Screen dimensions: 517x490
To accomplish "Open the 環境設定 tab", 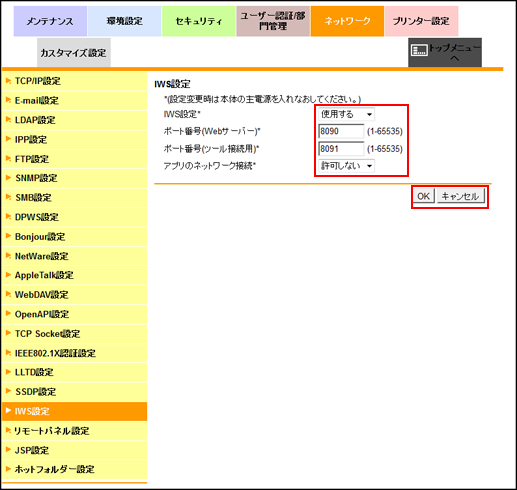I will [124, 21].
